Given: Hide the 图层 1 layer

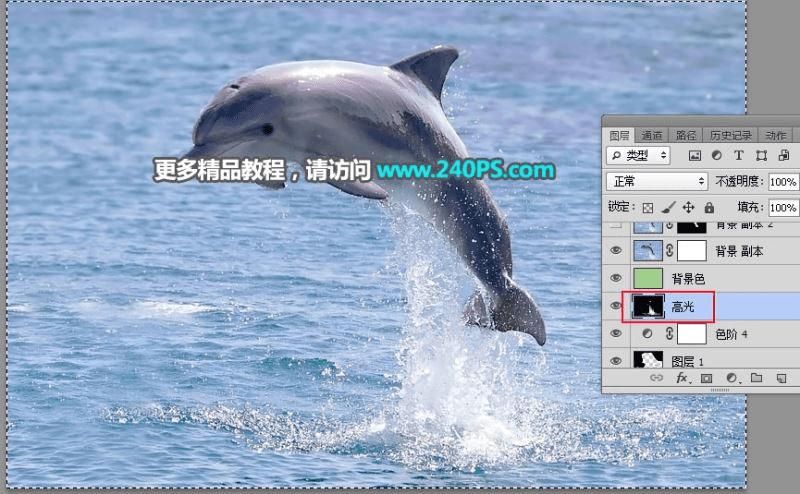Looking at the screenshot, I should [616, 360].
